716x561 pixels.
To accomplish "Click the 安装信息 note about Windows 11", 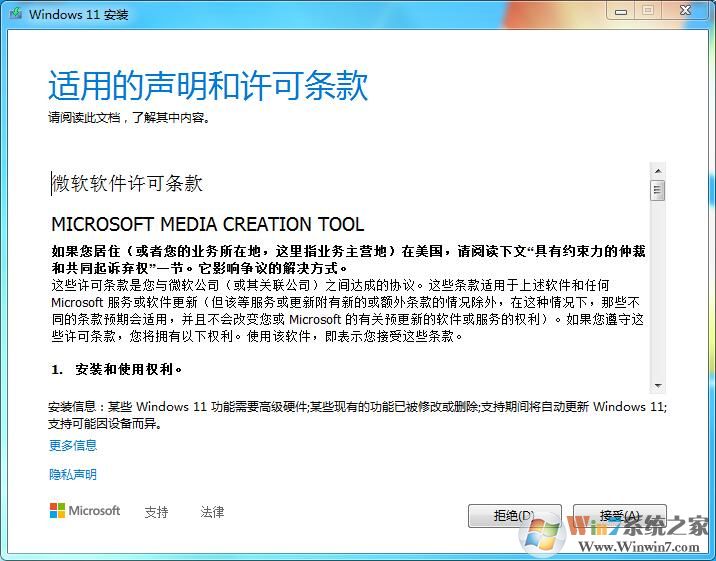I will [x=358, y=415].
